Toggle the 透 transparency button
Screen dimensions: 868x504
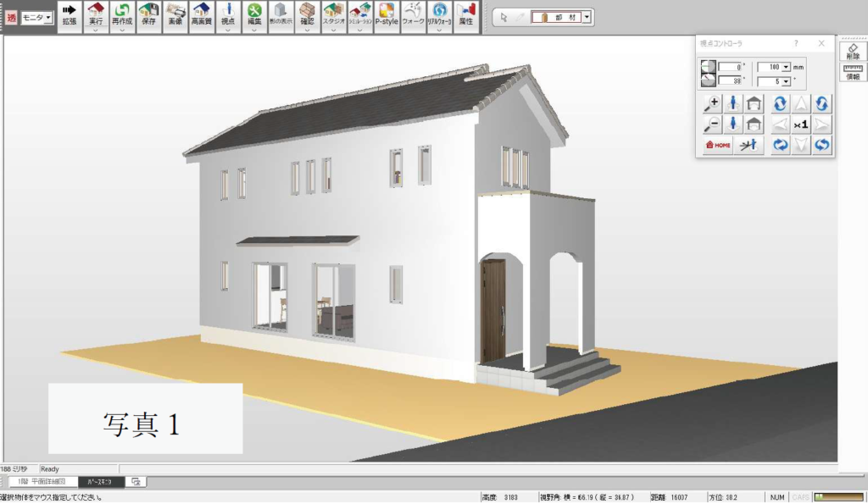pos(11,17)
